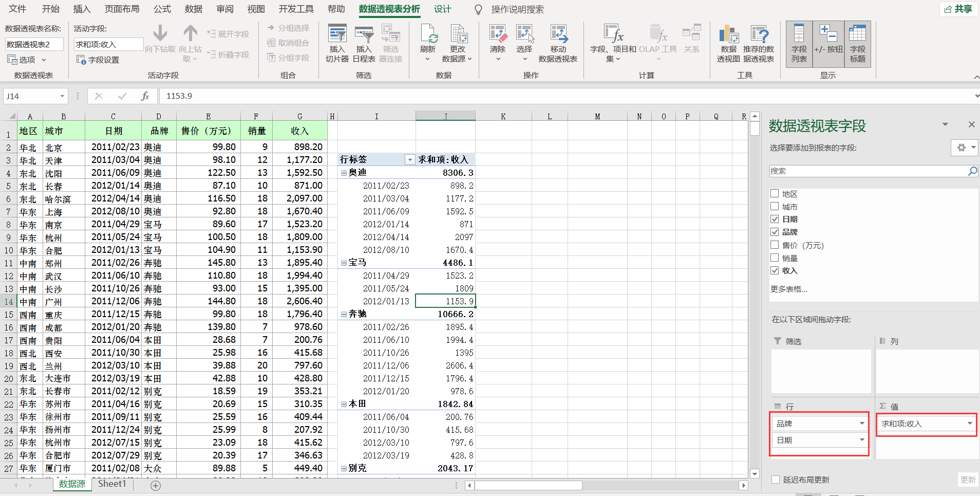Click the Drill Down arrow icon

(160, 34)
